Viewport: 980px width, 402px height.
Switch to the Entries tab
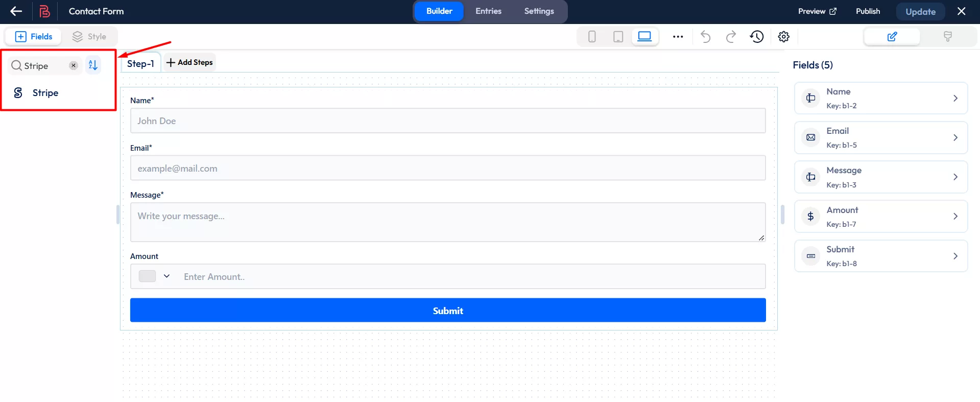click(488, 11)
